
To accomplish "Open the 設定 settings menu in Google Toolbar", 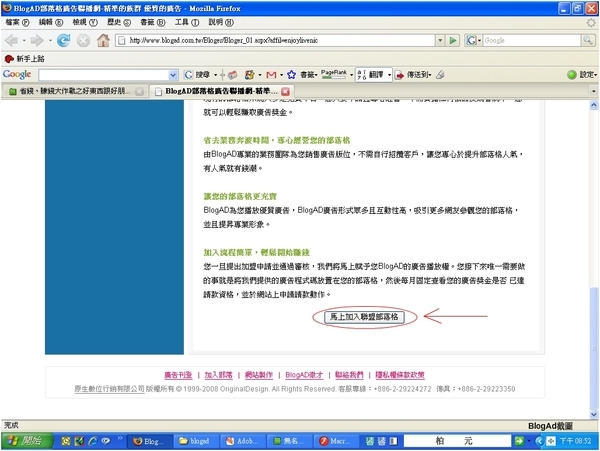I will point(582,75).
